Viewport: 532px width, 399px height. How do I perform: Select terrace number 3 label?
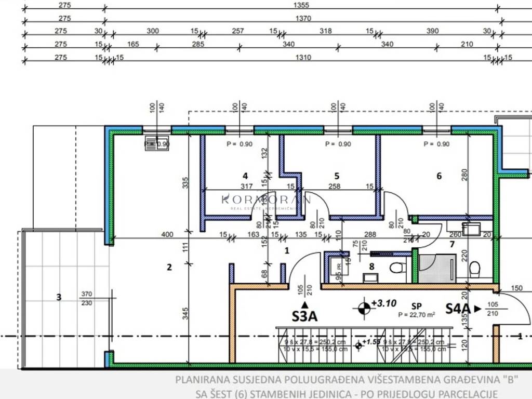click(59, 297)
